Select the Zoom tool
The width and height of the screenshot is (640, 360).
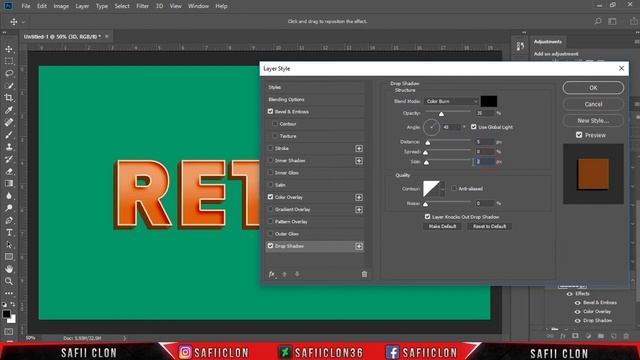coord(9,282)
